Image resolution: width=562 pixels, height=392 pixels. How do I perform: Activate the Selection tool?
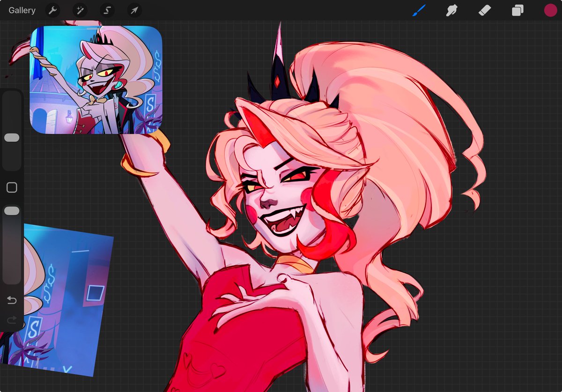coord(107,10)
